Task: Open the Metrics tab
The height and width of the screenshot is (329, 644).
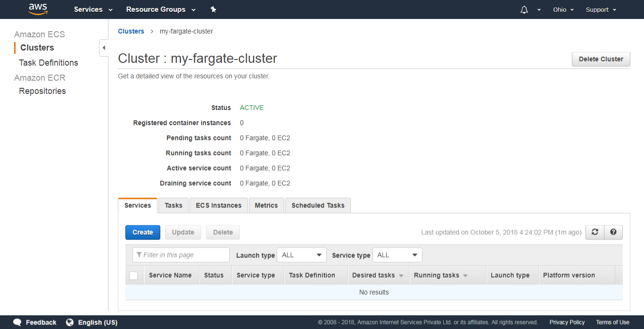Action: (266, 205)
